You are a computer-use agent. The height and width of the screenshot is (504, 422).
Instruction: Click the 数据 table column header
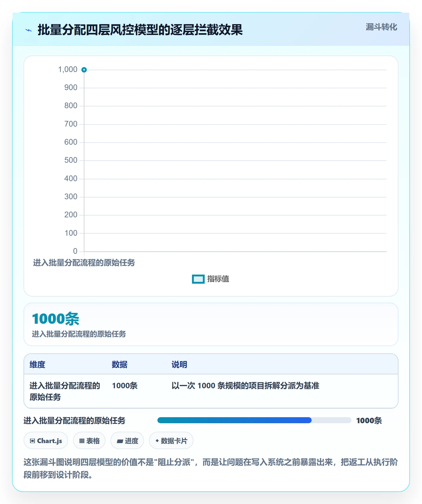coord(120,364)
